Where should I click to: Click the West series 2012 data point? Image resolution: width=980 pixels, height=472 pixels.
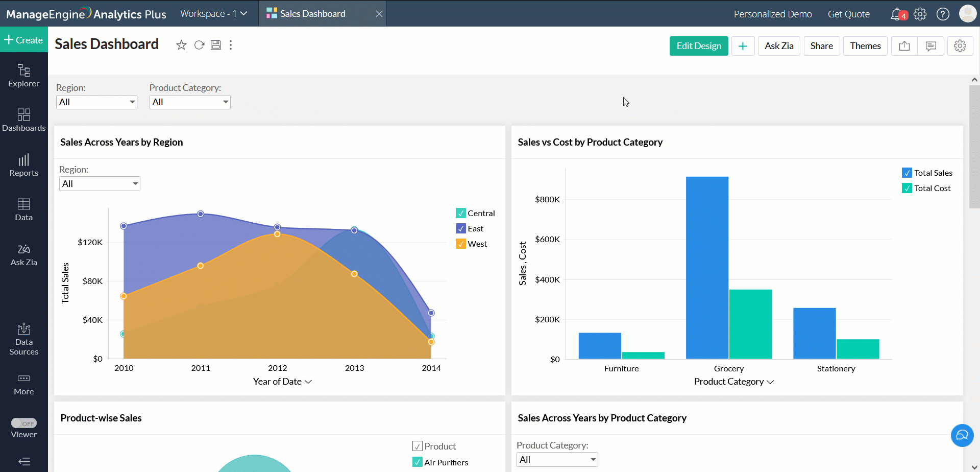tap(277, 234)
